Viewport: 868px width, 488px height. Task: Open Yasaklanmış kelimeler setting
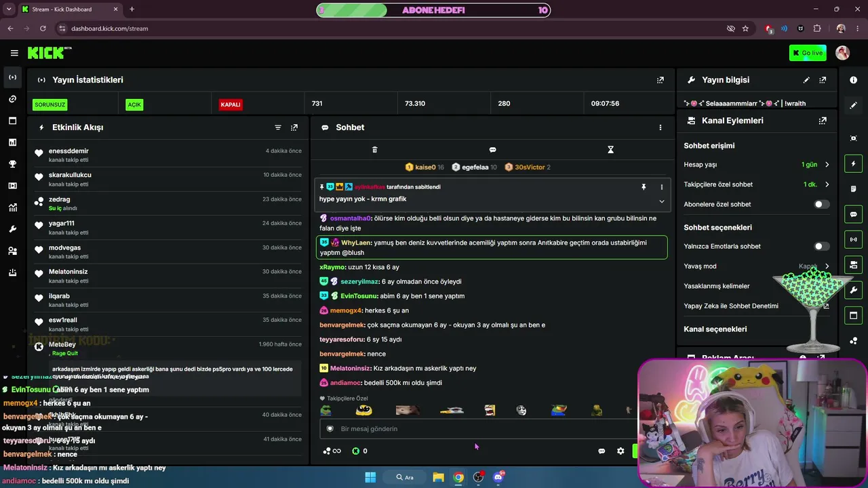[x=716, y=286]
